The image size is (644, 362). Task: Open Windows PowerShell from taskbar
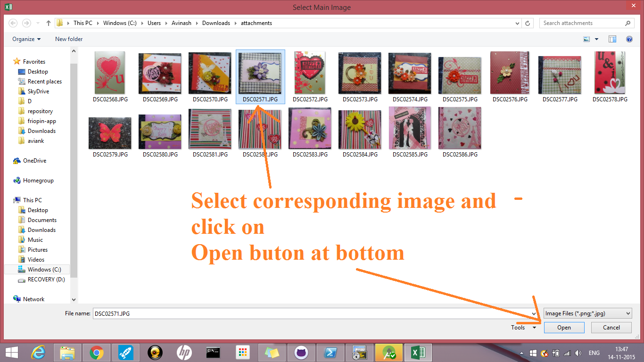pos(330,352)
